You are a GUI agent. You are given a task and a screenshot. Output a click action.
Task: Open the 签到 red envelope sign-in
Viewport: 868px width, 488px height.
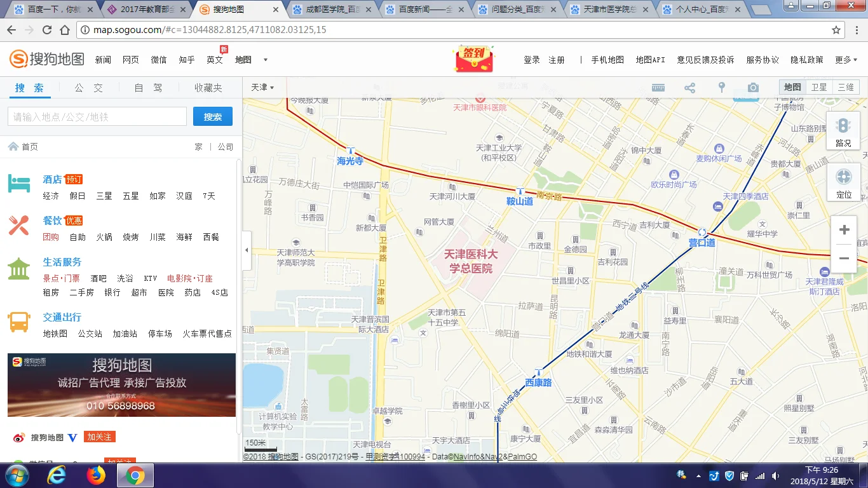pyautogui.click(x=473, y=57)
